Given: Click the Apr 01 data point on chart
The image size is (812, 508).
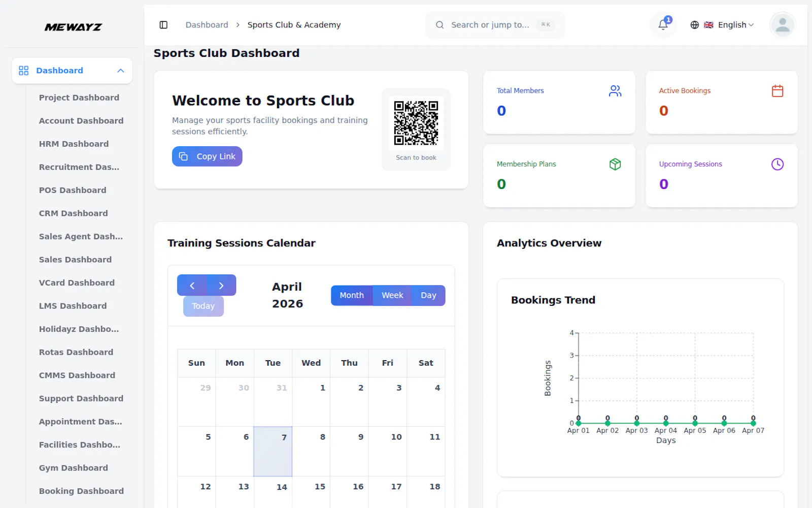Looking at the screenshot, I should [x=579, y=423].
